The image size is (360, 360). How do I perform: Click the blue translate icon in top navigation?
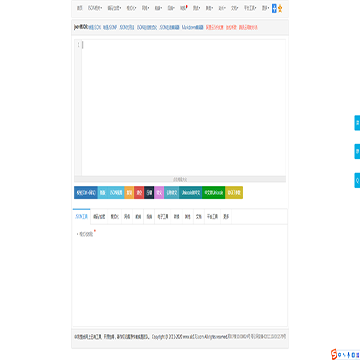point(274,8)
